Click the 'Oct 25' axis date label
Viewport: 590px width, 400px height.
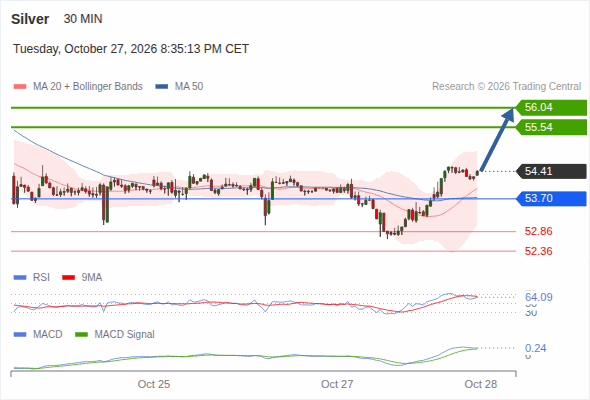coord(154,384)
